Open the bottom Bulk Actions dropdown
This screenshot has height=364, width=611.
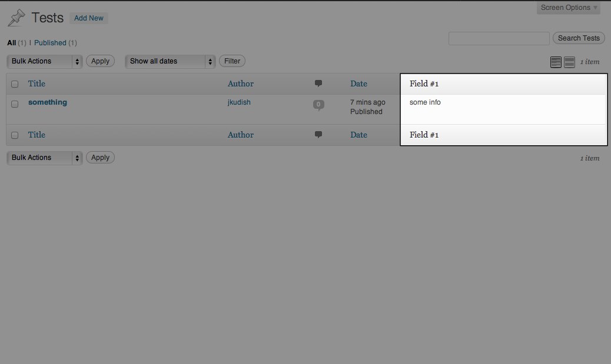[45, 158]
